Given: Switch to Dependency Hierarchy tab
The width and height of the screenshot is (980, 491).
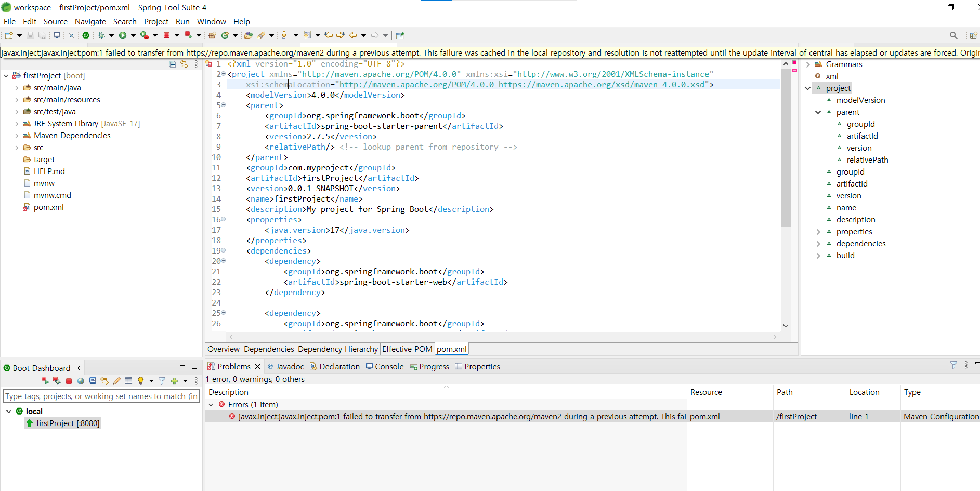Looking at the screenshot, I should [x=338, y=349].
